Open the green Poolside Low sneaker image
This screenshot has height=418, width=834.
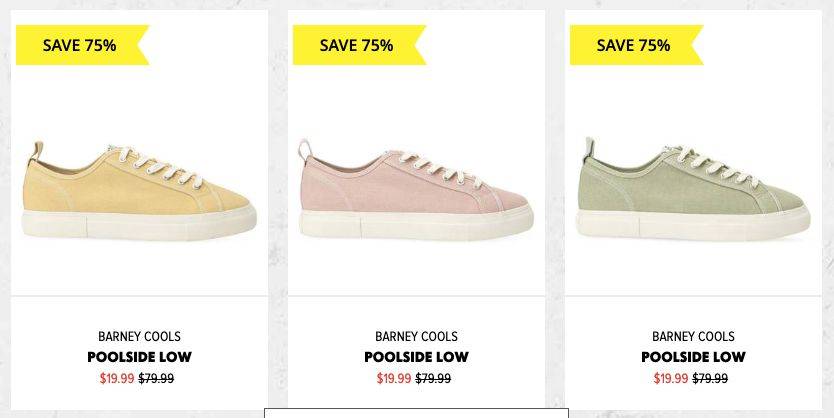[x=694, y=189]
